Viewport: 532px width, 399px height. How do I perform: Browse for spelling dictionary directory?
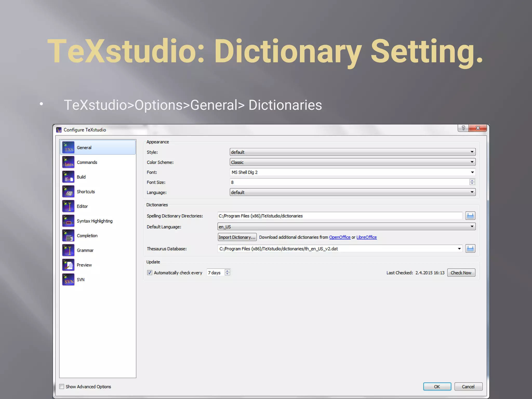[470, 216]
